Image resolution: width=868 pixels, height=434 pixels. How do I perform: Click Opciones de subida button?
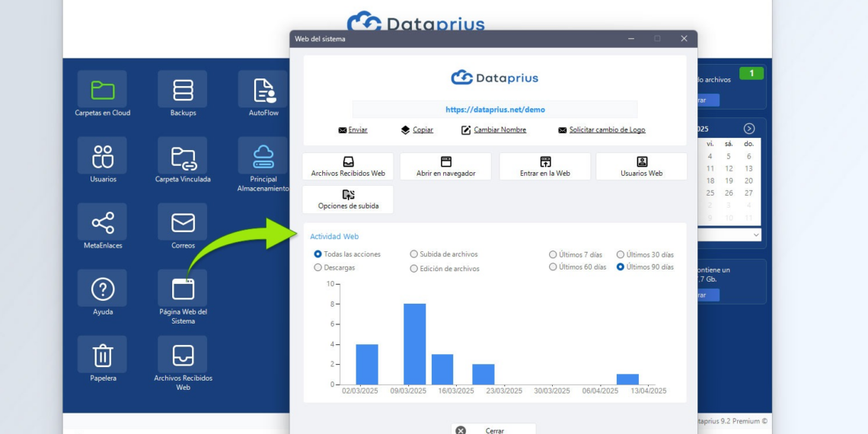click(x=348, y=199)
